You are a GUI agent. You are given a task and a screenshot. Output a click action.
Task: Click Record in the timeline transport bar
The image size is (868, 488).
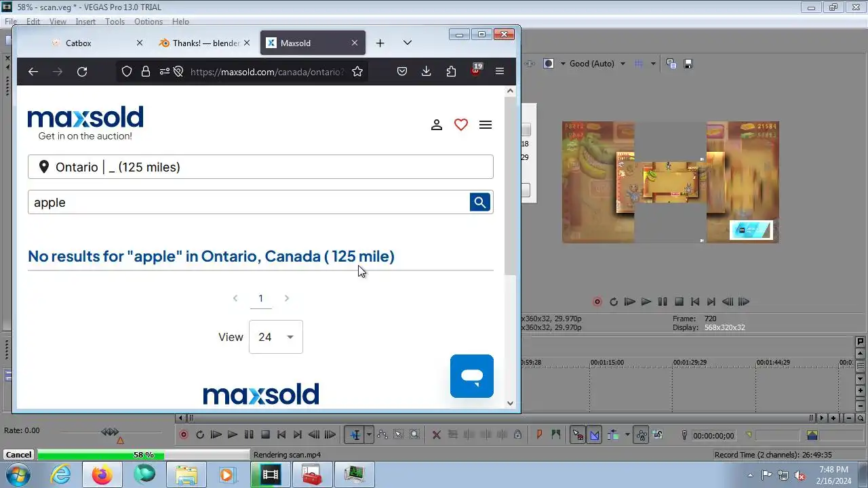coord(183,435)
